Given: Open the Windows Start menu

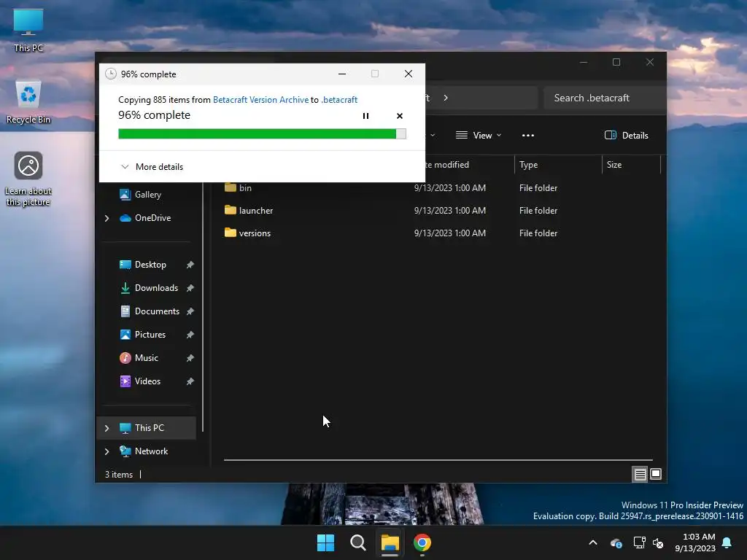Looking at the screenshot, I should 326,542.
